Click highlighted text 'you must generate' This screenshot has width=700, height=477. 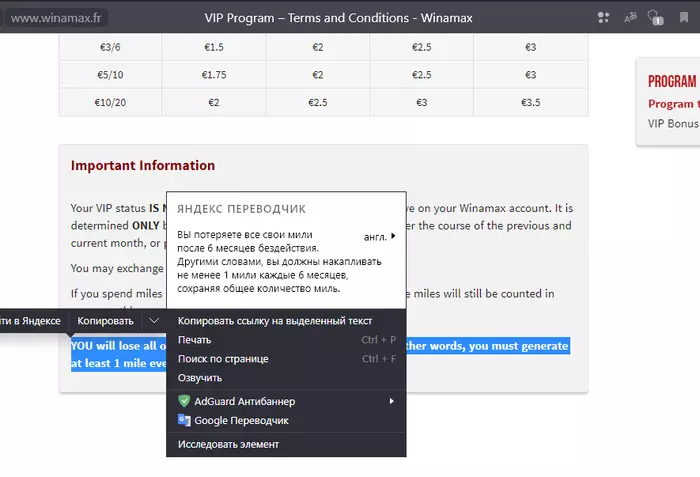tap(518, 346)
